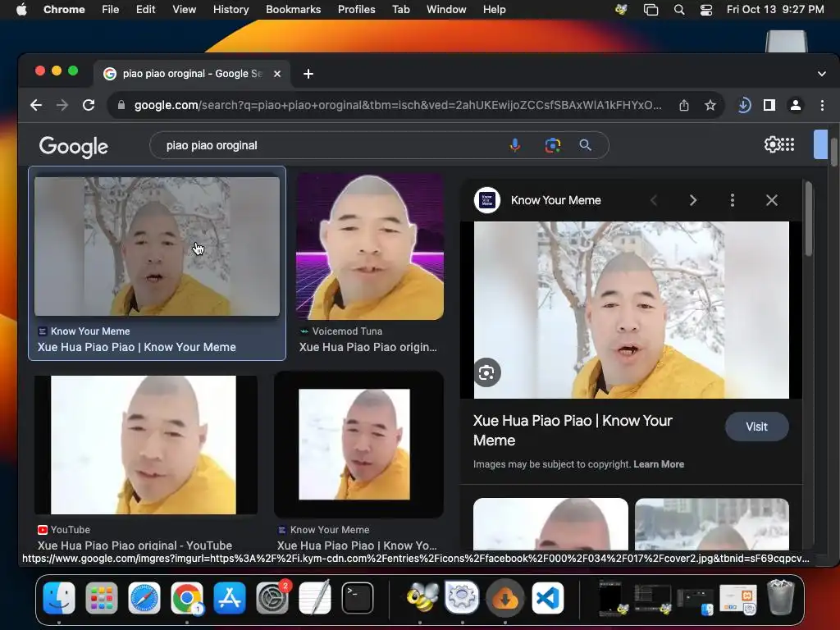The width and height of the screenshot is (840, 630).
Task: Click the page vertical scrollbar
Action: pos(833,152)
